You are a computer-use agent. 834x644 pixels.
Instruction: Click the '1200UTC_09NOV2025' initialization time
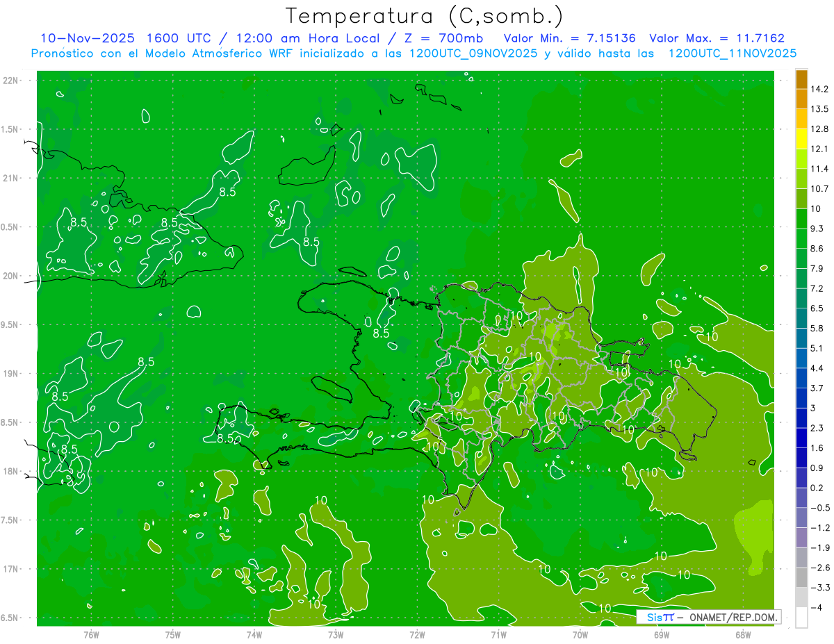click(475, 53)
